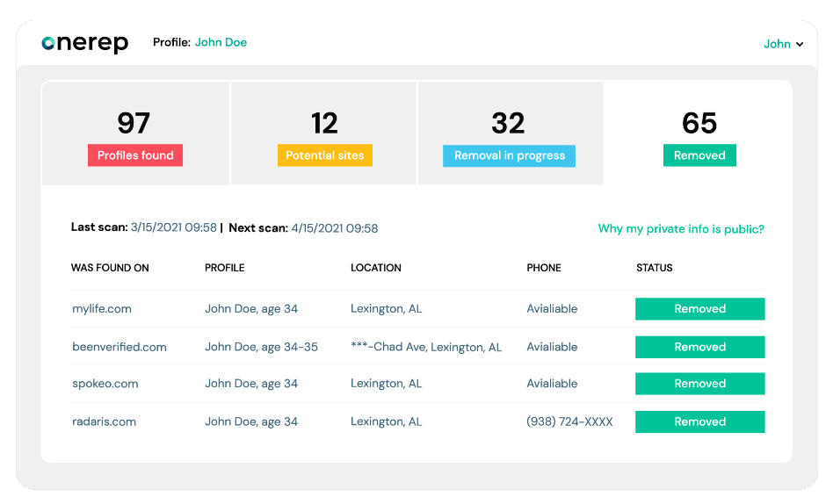The height and width of the screenshot is (504, 833).
Task: Click 'John Doe, age 34-35' profile cell
Action: [261, 347]
